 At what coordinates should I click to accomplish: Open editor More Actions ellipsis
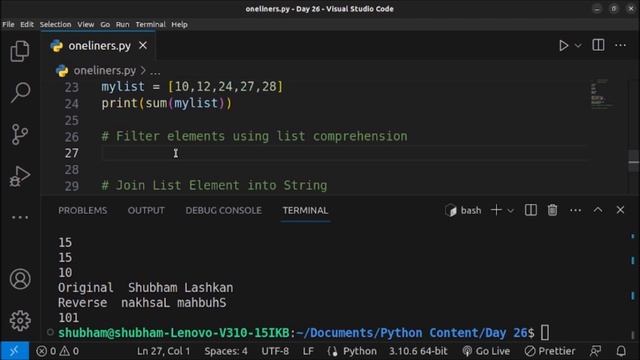pos(620,45)
